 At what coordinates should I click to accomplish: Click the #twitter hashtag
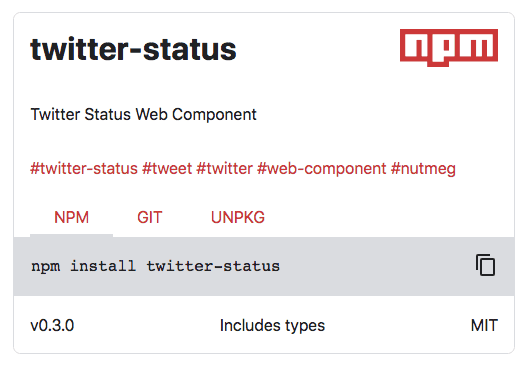[x=225, y=168]
